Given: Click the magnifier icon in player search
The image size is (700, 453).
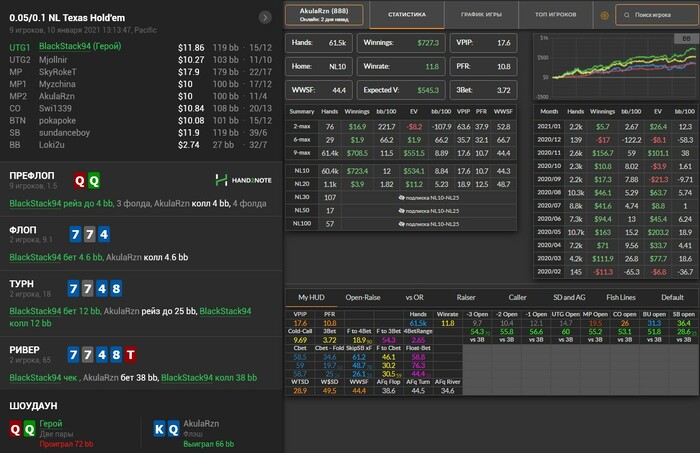Looking at the screenshot, I should click(626, 15).
